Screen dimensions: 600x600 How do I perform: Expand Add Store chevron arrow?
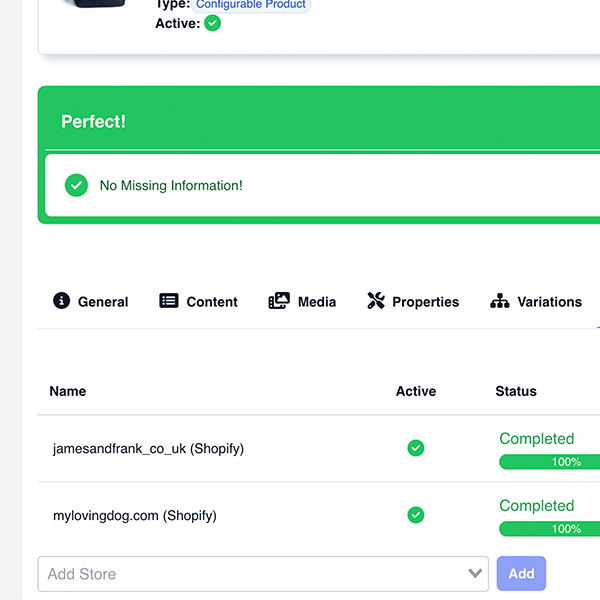click(x=475, y=574)
